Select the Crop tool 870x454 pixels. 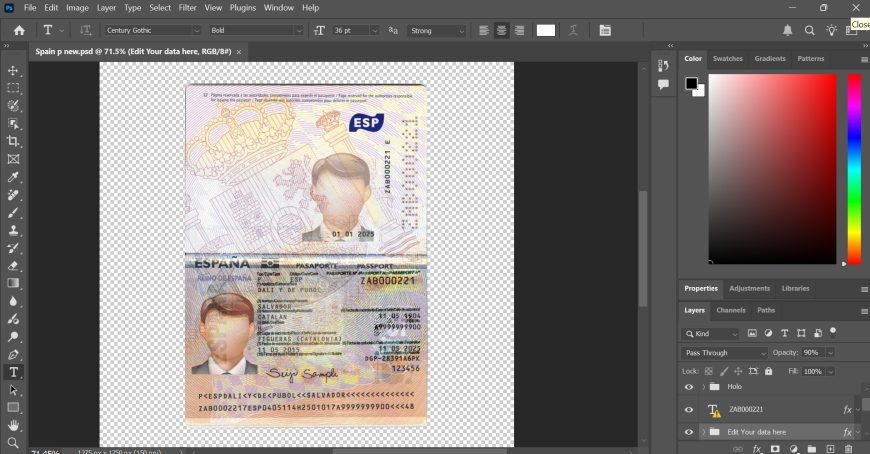13,141
